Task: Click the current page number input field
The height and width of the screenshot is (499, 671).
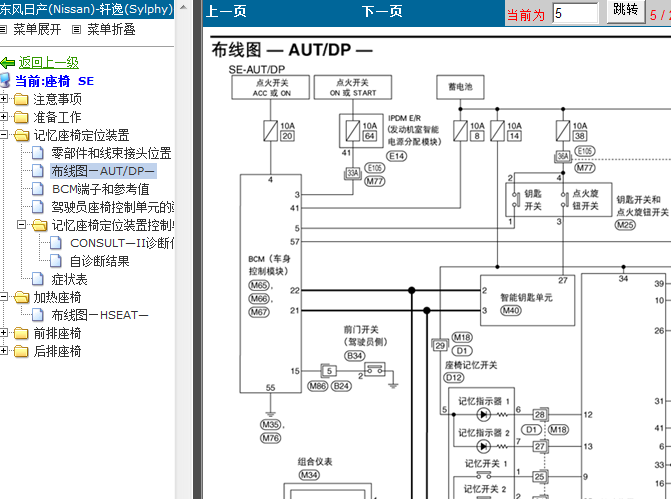Action: pos(575,13)
